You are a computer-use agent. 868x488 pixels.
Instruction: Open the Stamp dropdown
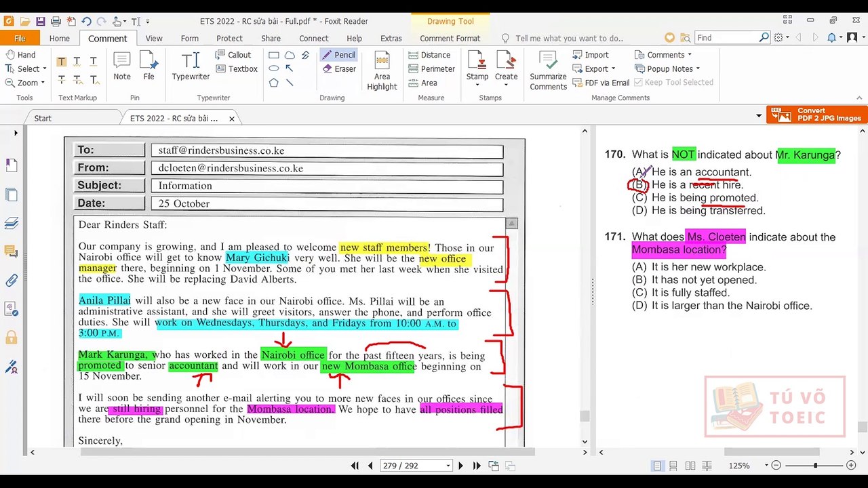(x=477, y=86)
